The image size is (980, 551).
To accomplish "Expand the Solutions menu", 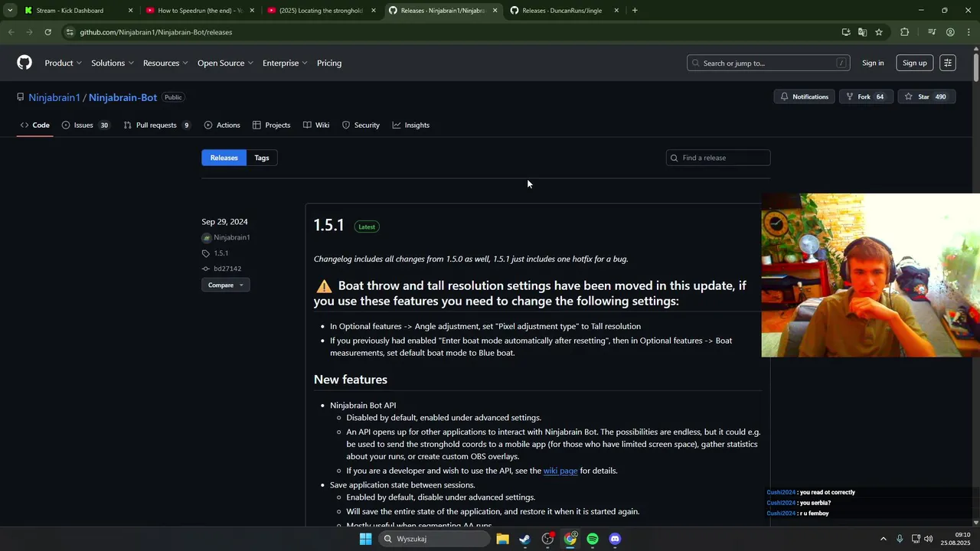I will click(x=113, y=63).
